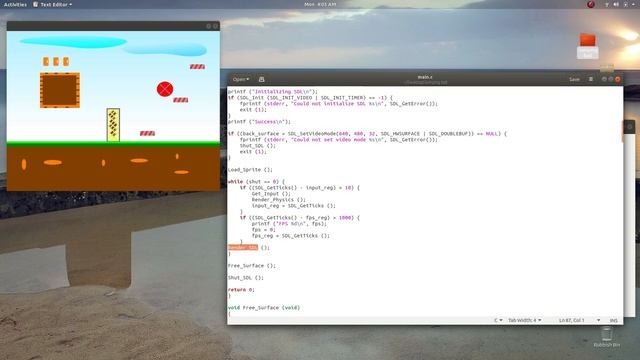Save the main.c file with the Save button
Image resolution: width=640 pixels, height=360 pixels.
(x=574, y=79)
